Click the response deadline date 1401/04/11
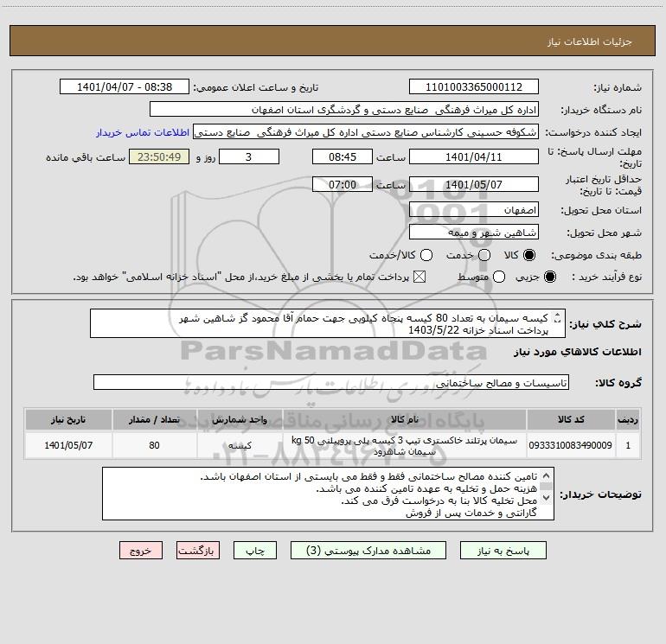The height and width of the screenshot is (644, 666). point(474,156)
